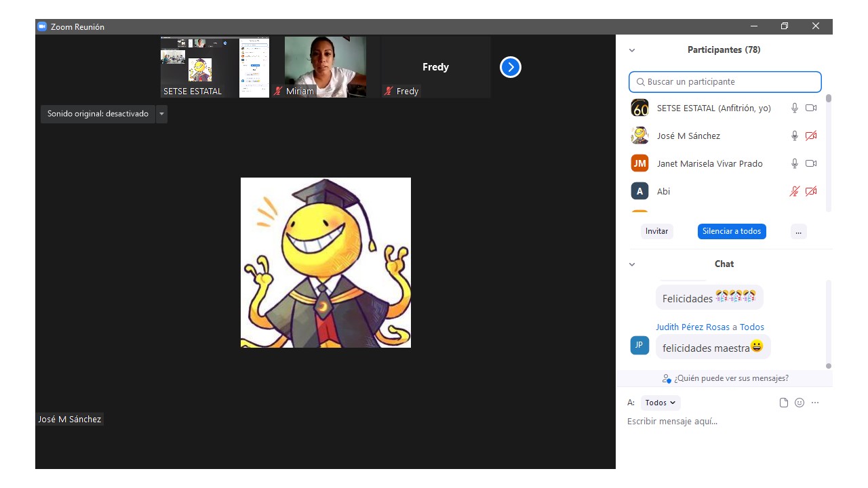Toggle Janet Marisela Vivar Prado camera icon

point(811,163)
